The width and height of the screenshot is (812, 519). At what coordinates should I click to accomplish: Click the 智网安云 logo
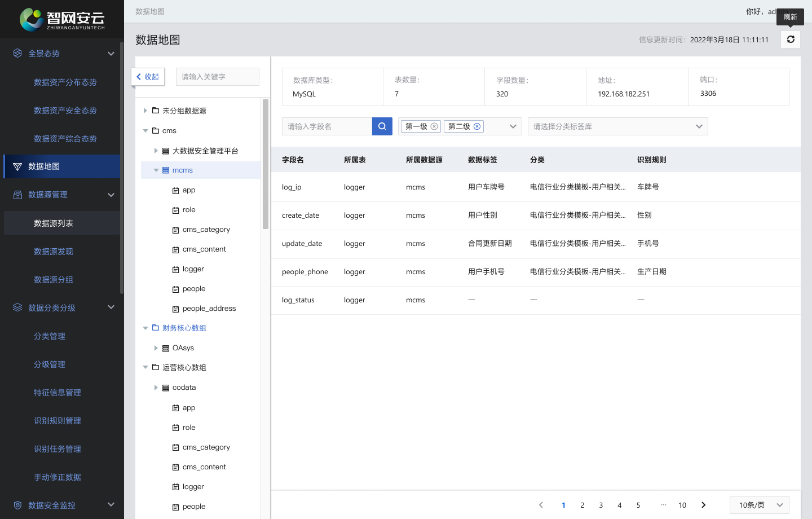tap(62, 19)
